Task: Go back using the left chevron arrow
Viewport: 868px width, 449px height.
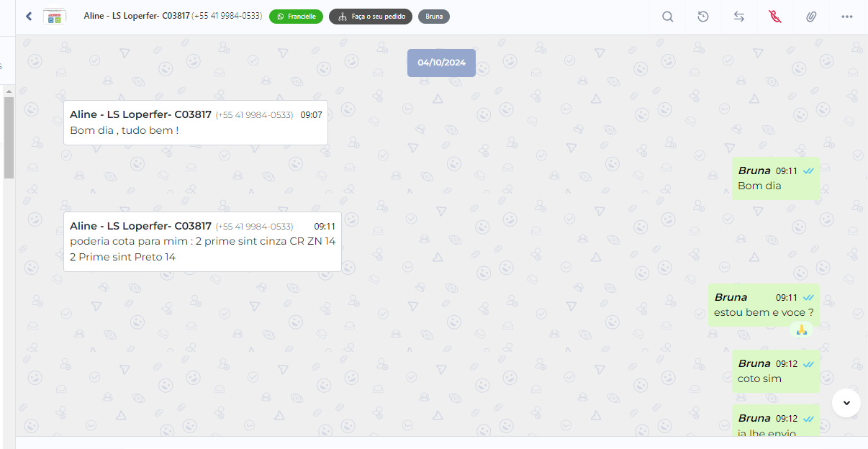Action: coord(29,16)
